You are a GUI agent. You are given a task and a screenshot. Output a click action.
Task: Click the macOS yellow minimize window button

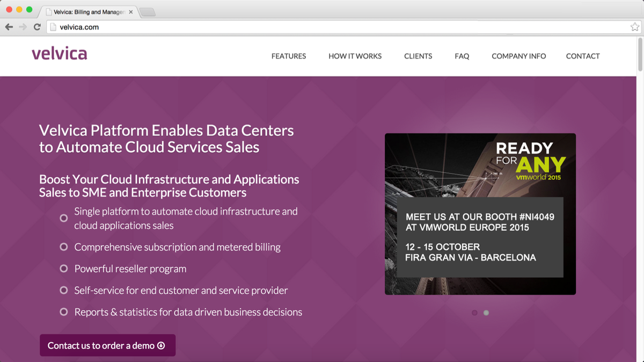click(x=19, y=10)
